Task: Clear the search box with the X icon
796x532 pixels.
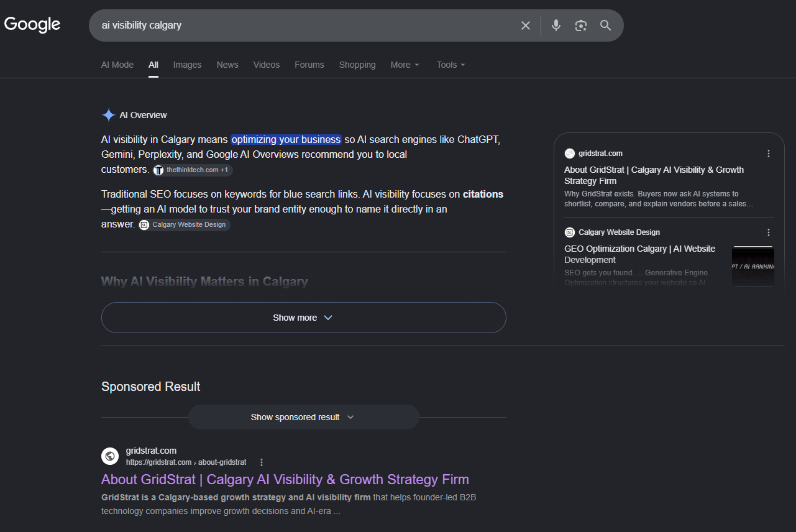Action: pos(526,25)
